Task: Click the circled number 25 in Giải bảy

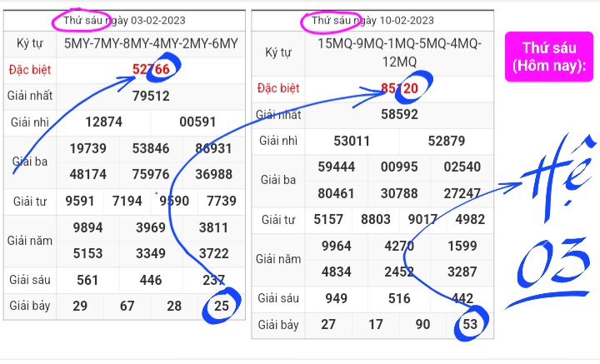Action: [221, 306]
